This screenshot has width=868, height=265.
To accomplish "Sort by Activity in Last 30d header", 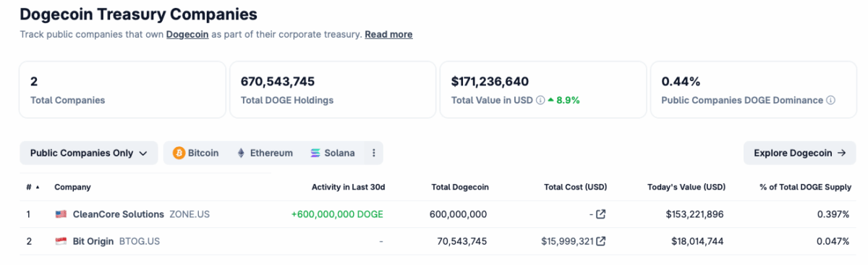I will [x=348, y=188].
